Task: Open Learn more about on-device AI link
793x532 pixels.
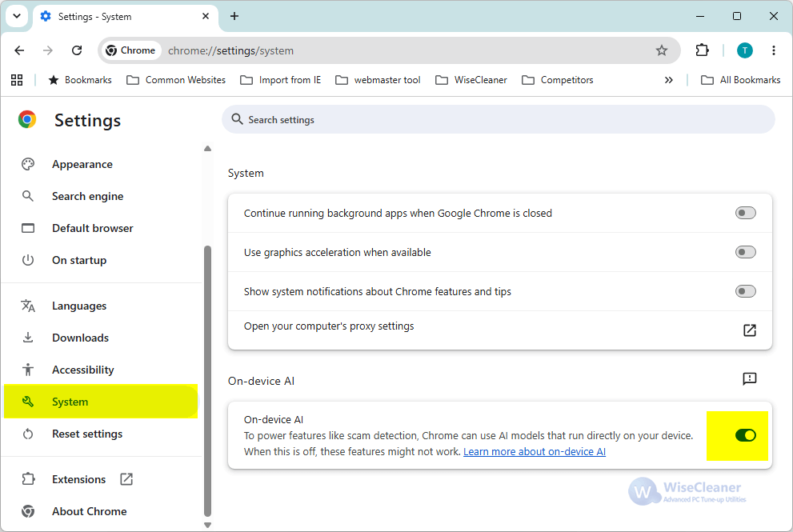Action: [535, 451]
